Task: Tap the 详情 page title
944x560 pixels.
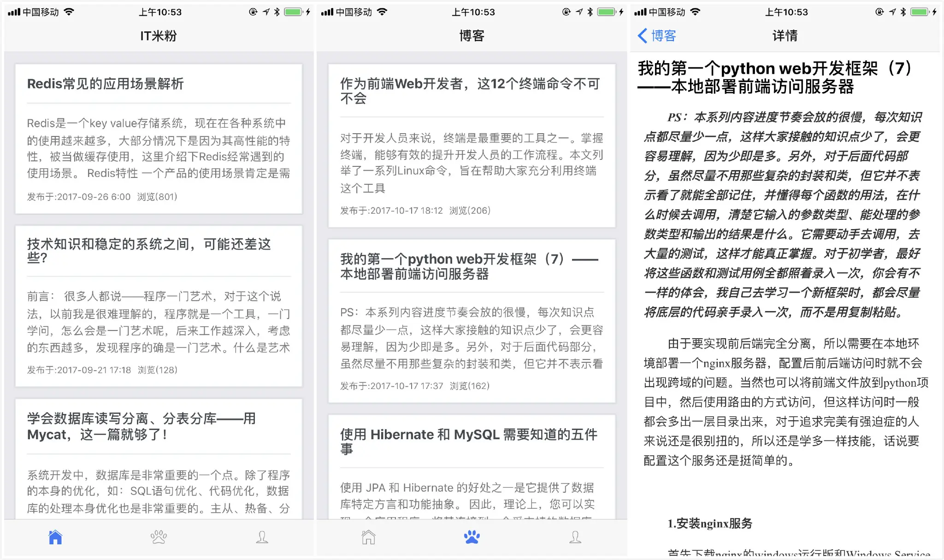Action: (x=785, y=35)
